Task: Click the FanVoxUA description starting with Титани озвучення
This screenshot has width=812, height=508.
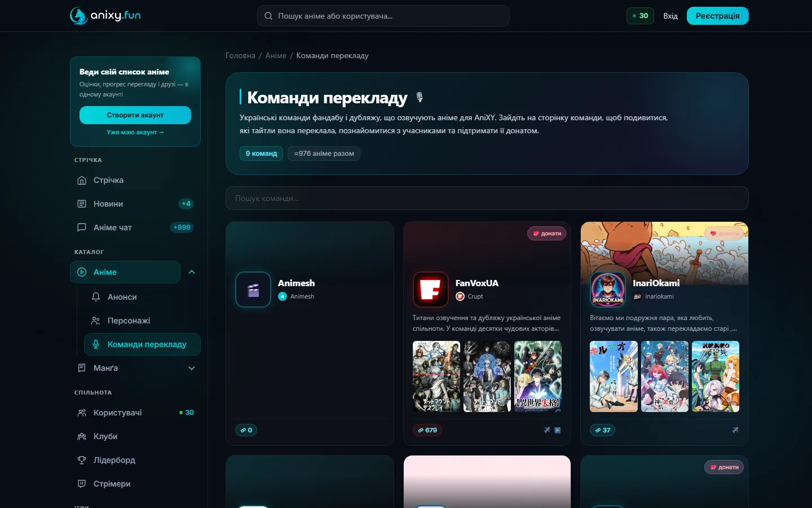Action: pos(487,323)
